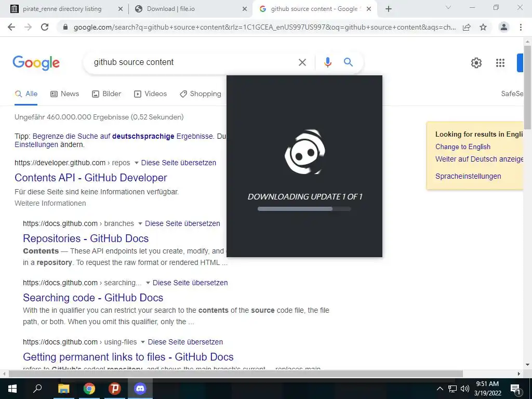The image size is (532, 399).
Task: Submit search with magnifier icon
Action: point(348,62)
